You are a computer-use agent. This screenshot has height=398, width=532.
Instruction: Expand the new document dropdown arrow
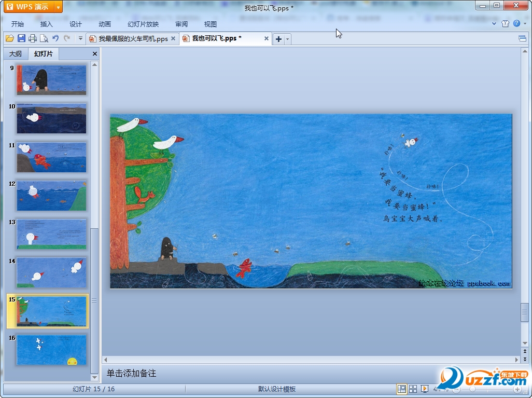tap(287, 39)
